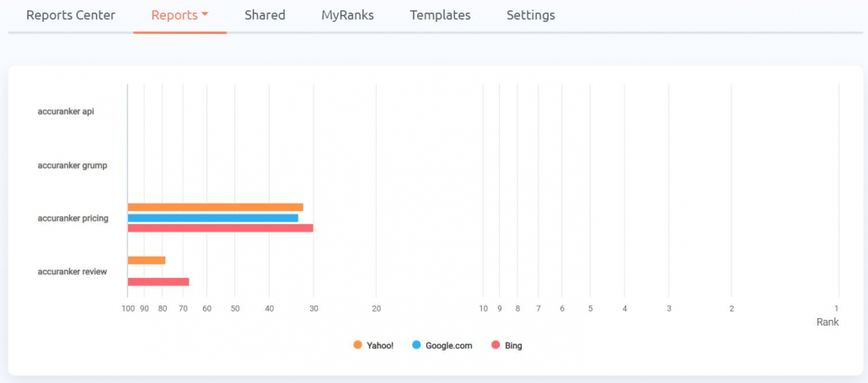Select the Bing bar for accuranker pricing
This screenshot has height=383, width=868.
coord(220,228)
